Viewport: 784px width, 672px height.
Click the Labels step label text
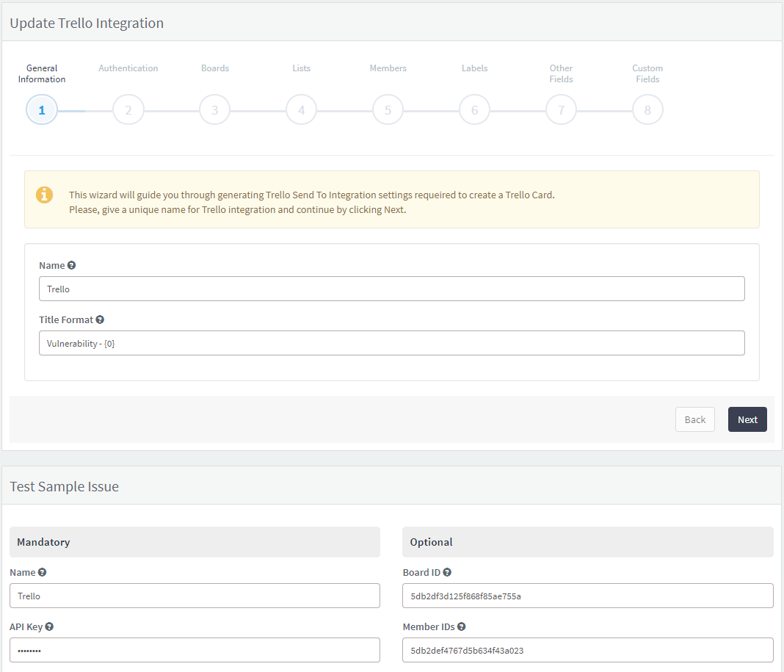click(474, 68)
